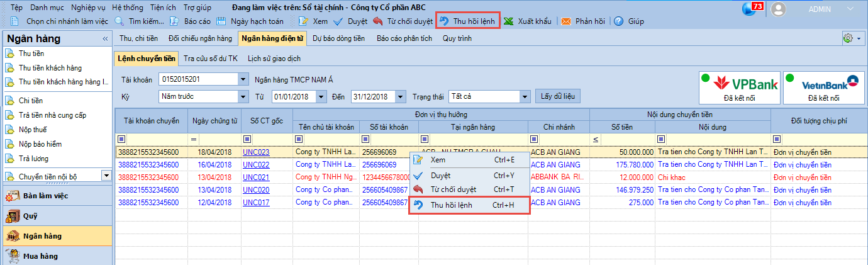Toggle filter box under Tài khoản chuyển column
868x265 pixels.
click(x=121, y=139)
